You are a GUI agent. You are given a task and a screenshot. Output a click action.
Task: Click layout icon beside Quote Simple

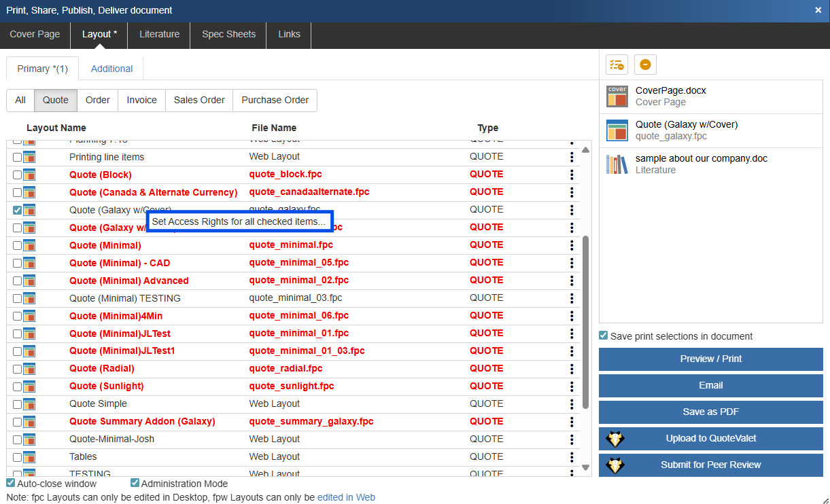pyautogui.click(x=29, y=404)
